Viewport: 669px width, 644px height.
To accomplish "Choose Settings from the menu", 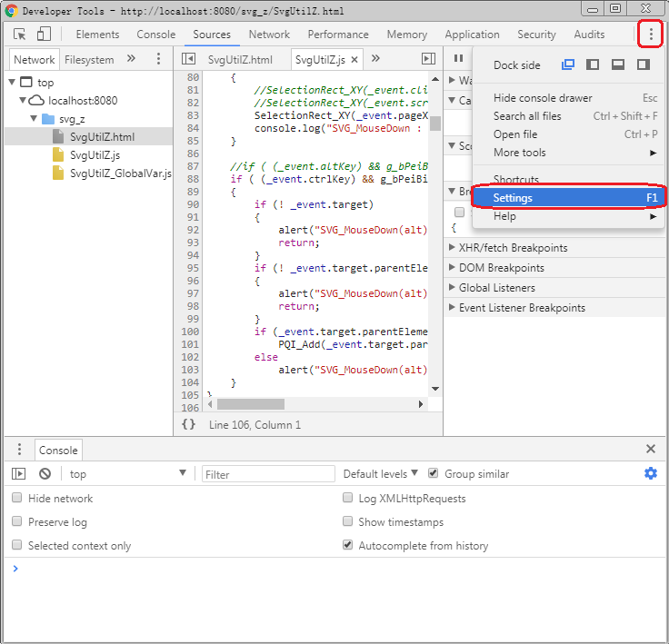I will pyautogui.click(x=513, y=198).
